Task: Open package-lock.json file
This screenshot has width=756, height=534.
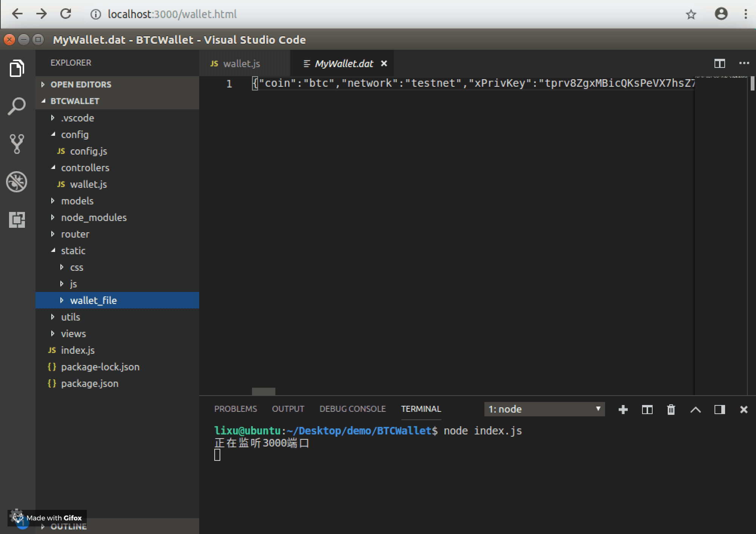Action: [117, 367]
